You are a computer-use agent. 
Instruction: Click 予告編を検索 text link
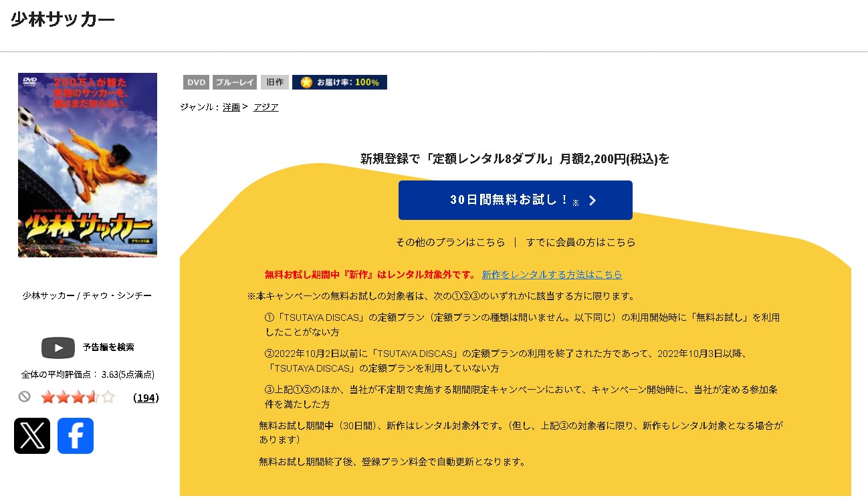coord(108,348)
